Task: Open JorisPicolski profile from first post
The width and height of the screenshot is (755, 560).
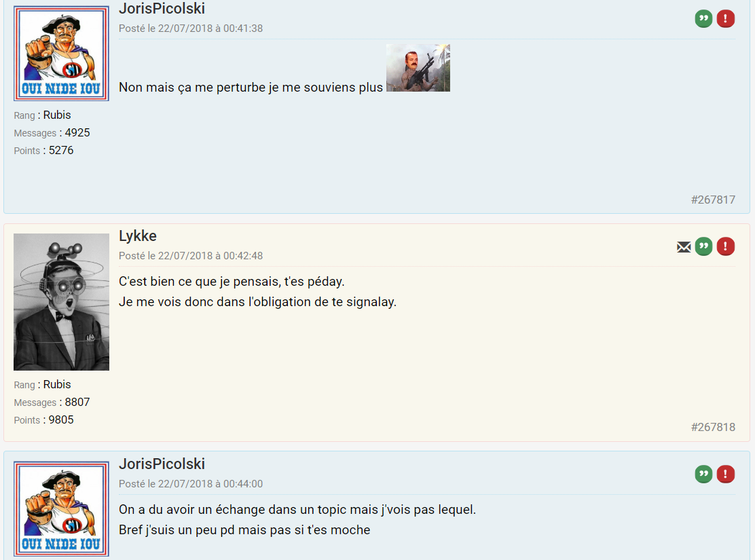Action: 162,8
